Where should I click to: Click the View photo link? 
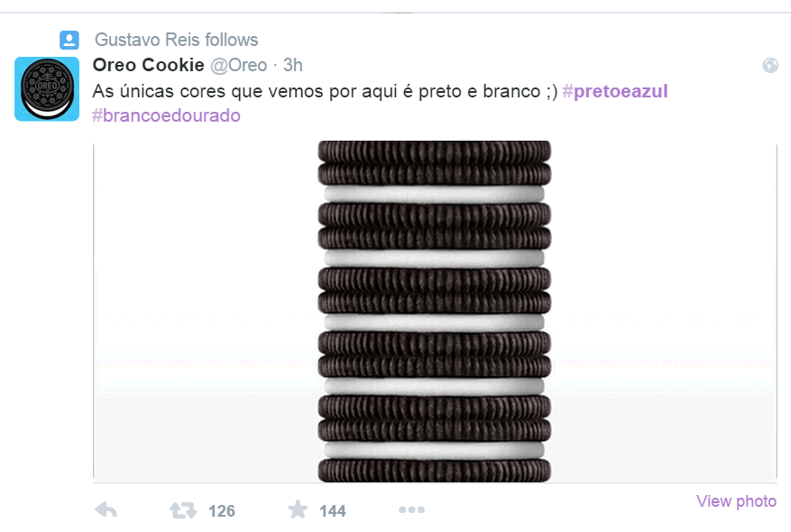click(x=736, y=501)
